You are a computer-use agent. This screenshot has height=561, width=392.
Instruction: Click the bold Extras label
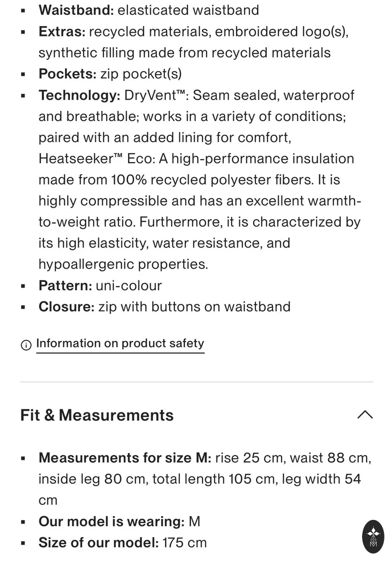coord(62,32)
